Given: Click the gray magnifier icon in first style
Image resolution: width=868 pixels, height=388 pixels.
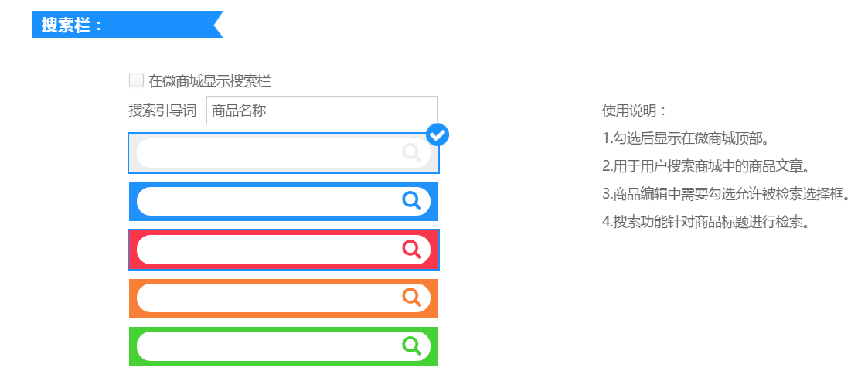Looking at the screenshot, I should click(x=412, y=152).
